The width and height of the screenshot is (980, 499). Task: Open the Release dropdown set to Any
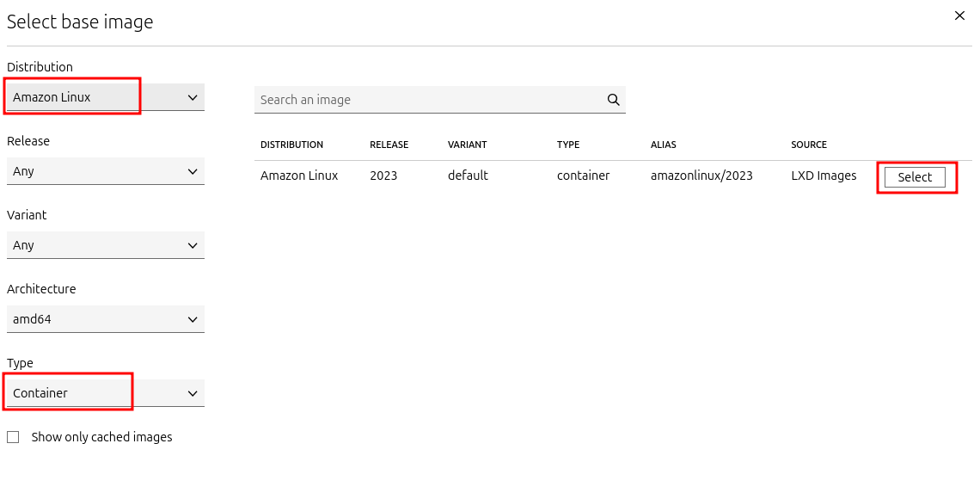tap(106, 170)
